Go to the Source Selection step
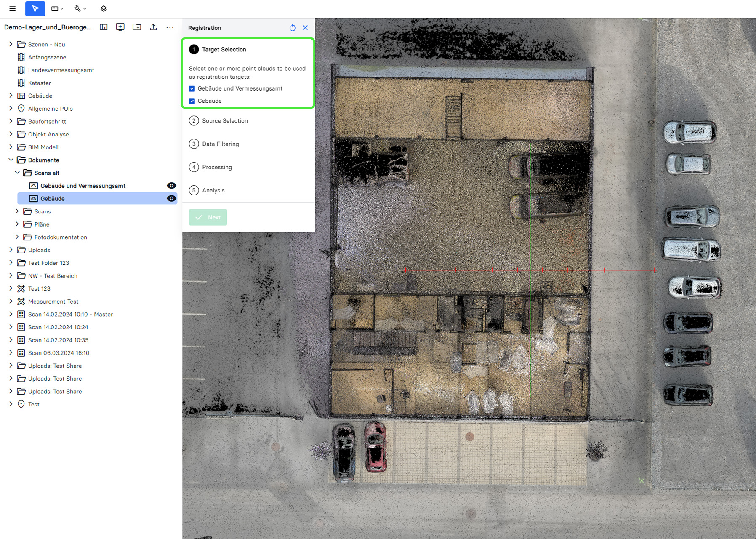 pos(224,121)
